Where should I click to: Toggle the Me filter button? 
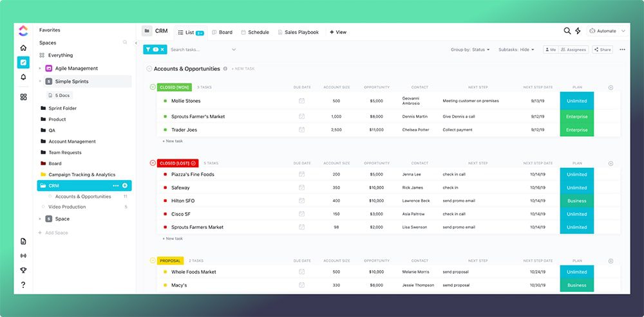551,50
